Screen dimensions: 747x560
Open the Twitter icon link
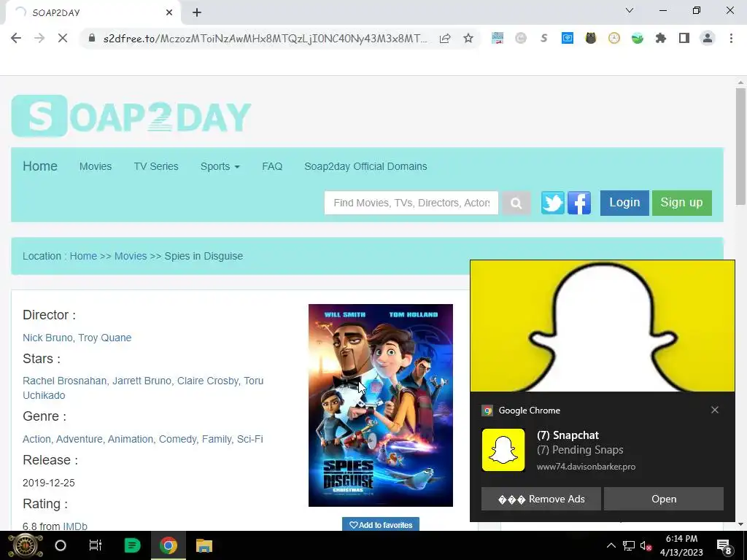click(x=553, y=203)
